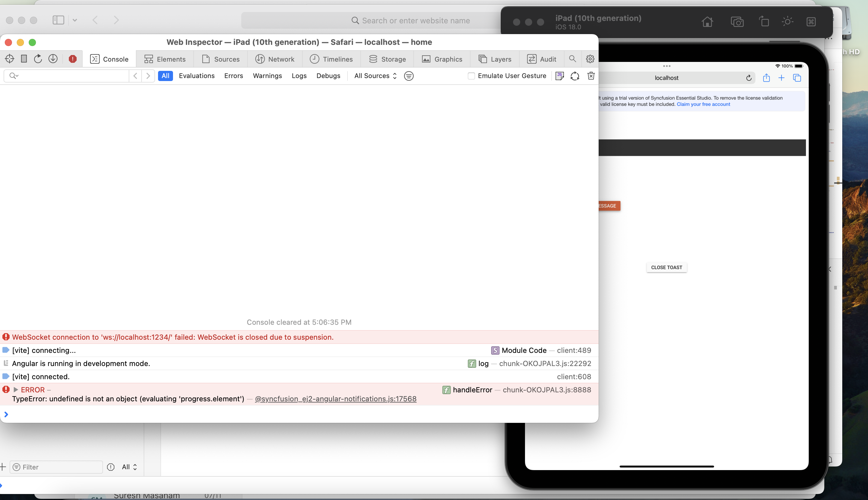Open syncfusion ej2-angular-notifications.js:17568 link

coord(336,399)
